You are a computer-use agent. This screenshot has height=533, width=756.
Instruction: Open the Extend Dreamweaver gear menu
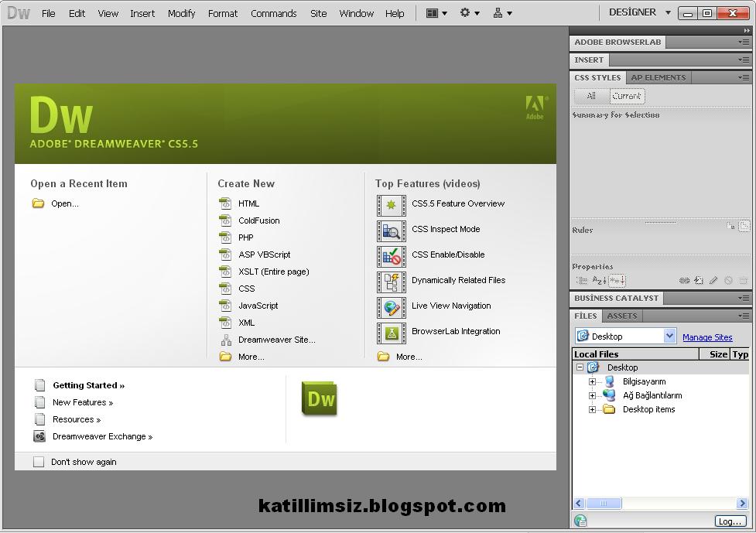469,13
